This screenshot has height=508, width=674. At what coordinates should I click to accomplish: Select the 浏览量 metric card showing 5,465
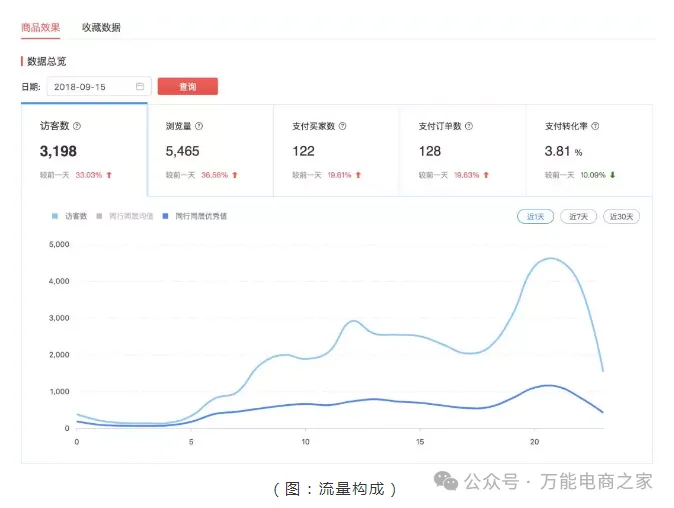pyautogui.click(x=210, y=150)
